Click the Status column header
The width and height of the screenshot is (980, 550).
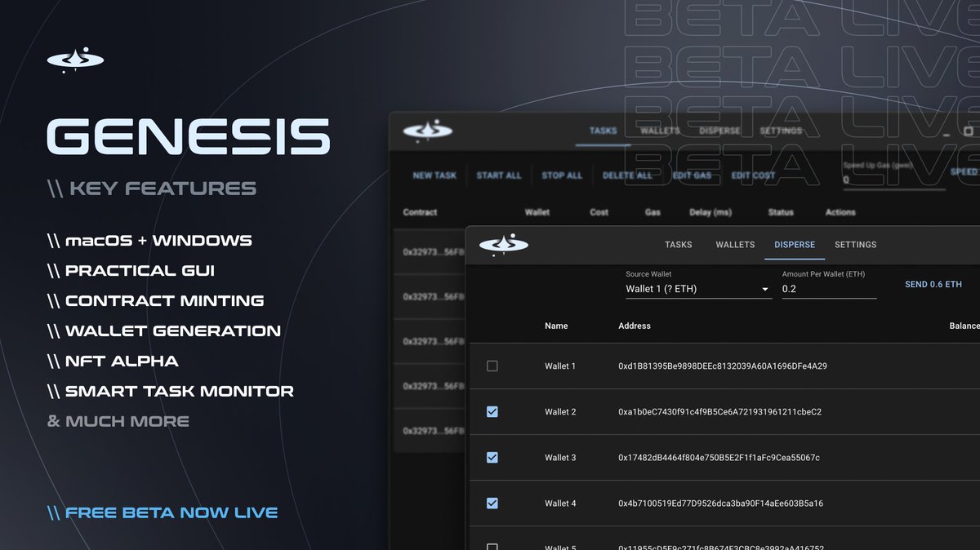781,212
